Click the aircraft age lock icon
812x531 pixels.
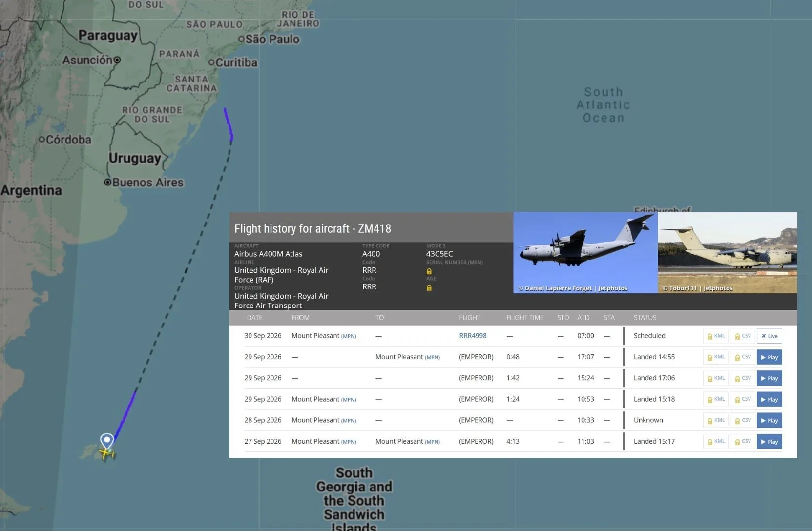(429, 288)
